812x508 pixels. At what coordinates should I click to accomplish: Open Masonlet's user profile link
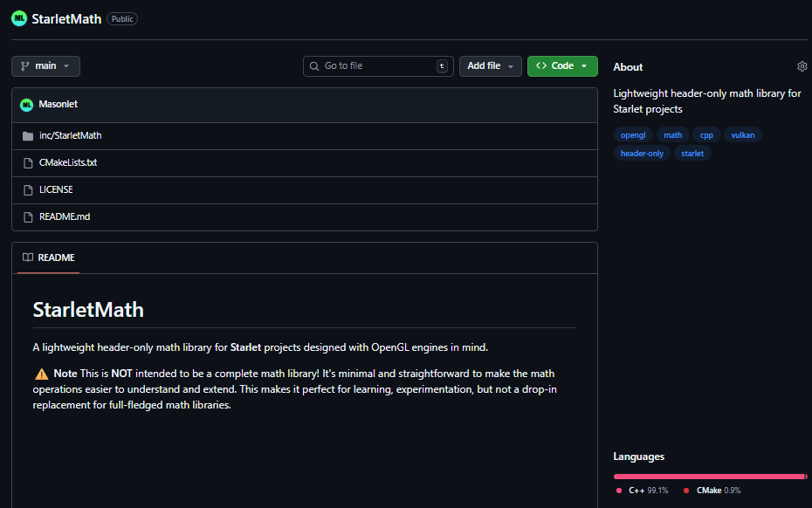[x=57, y=104]
